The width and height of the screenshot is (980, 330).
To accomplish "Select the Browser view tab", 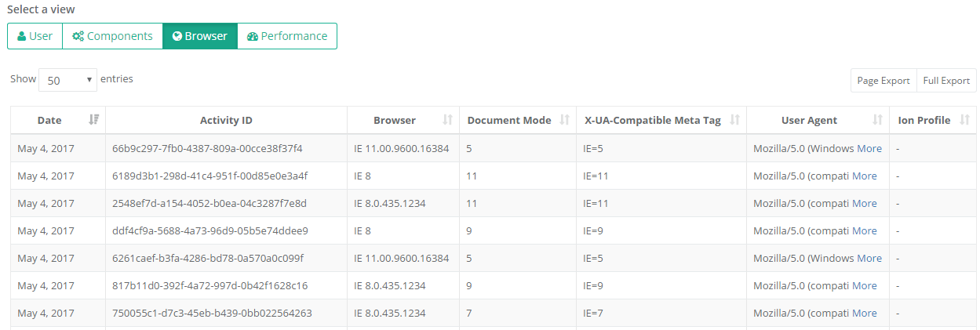I will pyautogui.click(x=199, y=36).
